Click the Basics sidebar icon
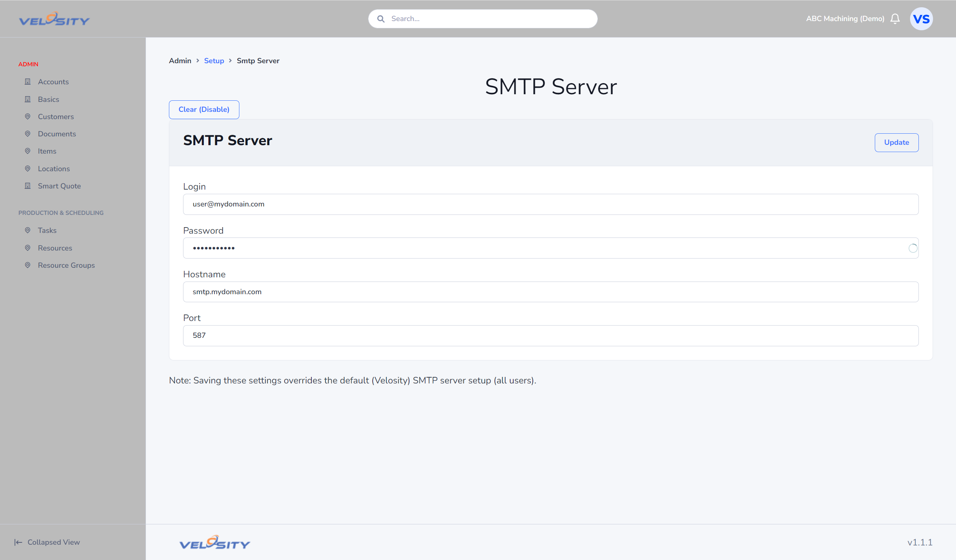The height and width of the screenshot is (560, 956). pyautogui.click(x=27, y=99)
